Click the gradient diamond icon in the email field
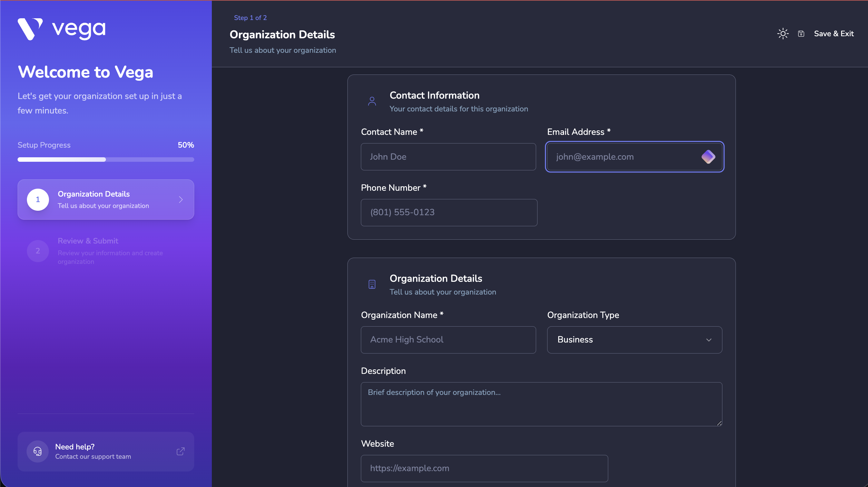 tap(709, 157)
